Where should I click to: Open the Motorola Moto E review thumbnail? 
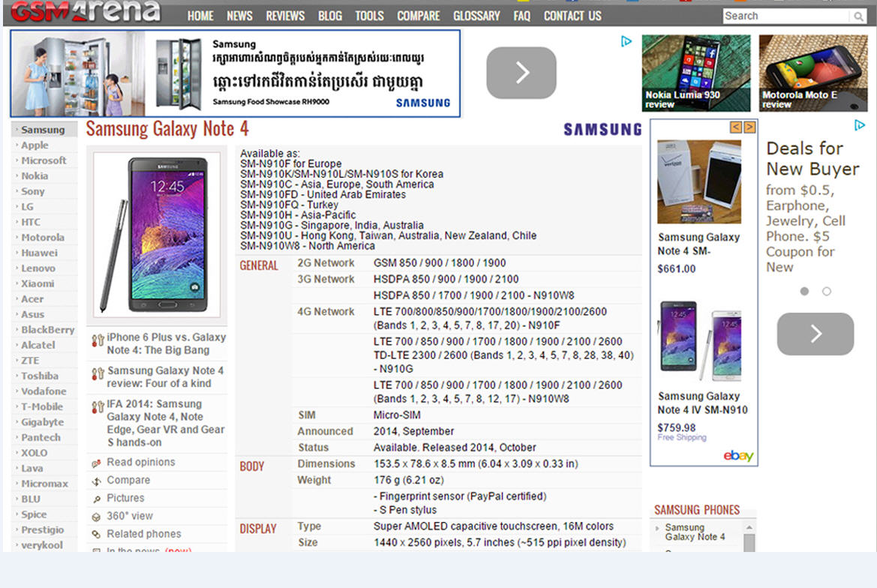pos(813,73)
